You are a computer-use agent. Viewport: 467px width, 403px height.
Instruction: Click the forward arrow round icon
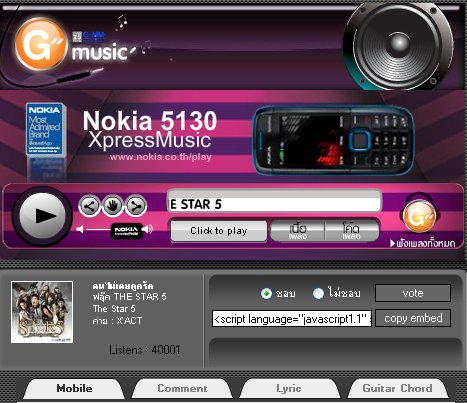click(x=136, y=206)
